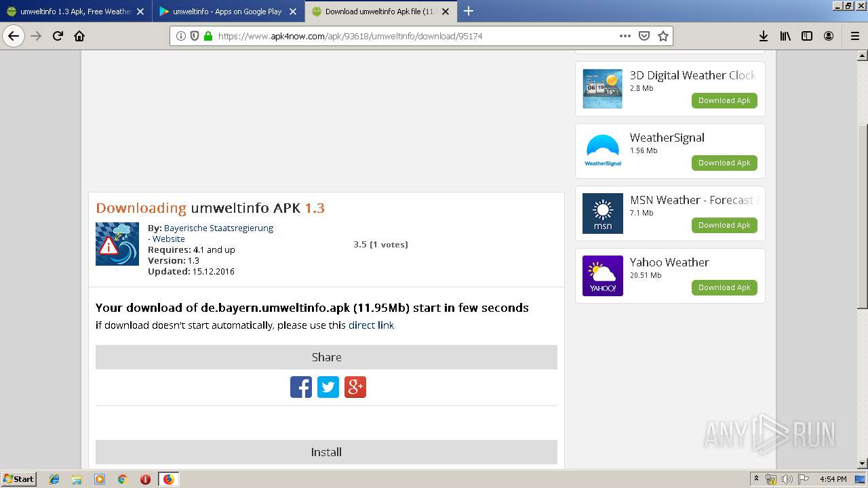Launch Chrome from the taskbar
Image resolution: width=868 pixels, height=488 pixels.
[122, 479]
